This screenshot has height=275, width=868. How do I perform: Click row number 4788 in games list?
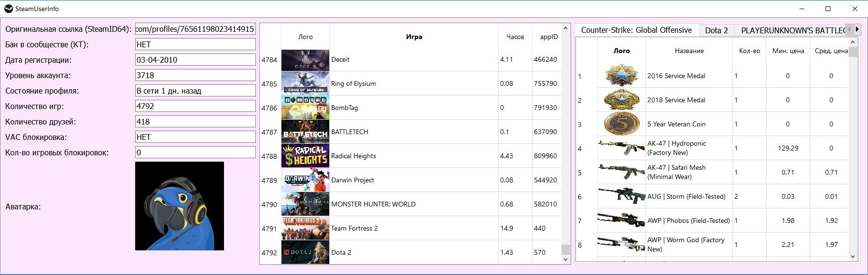point(269,156)
